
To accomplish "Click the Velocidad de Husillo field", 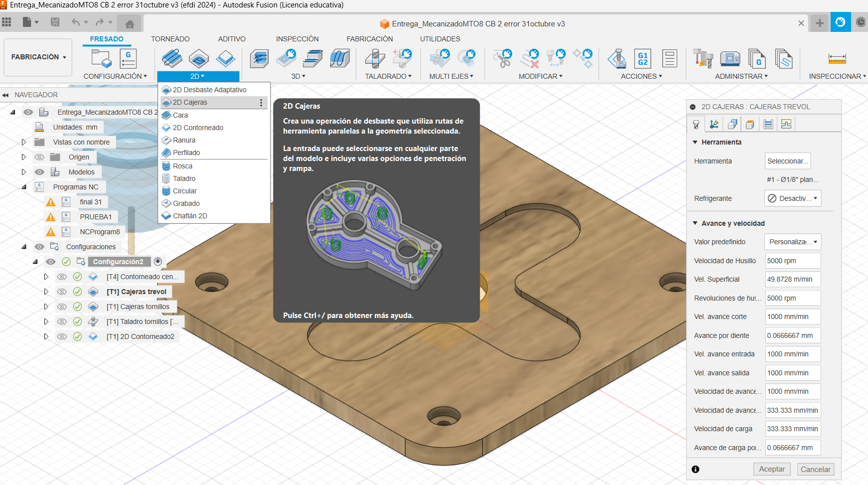I will tap(793, 261).
